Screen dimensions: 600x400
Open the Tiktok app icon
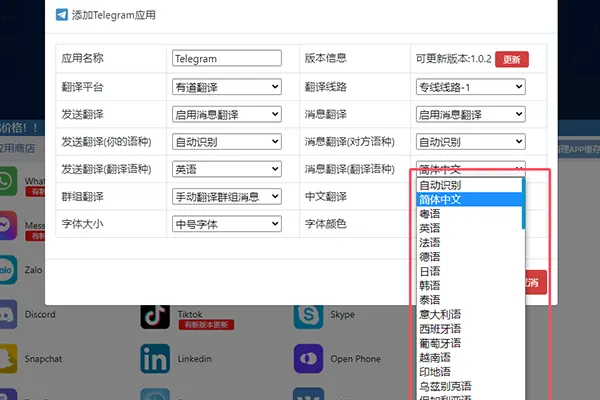tap(155, 317)
